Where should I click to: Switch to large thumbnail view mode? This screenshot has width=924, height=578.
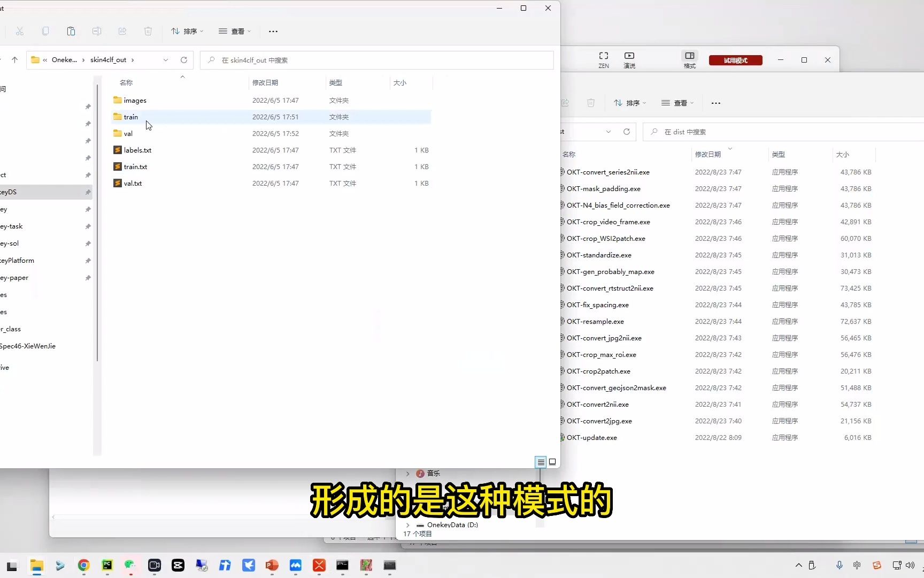click(552, 461)
